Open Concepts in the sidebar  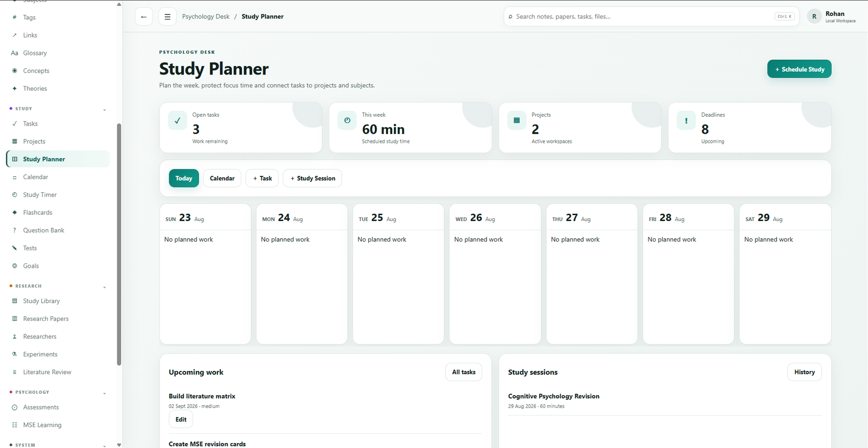coord(58,71)
